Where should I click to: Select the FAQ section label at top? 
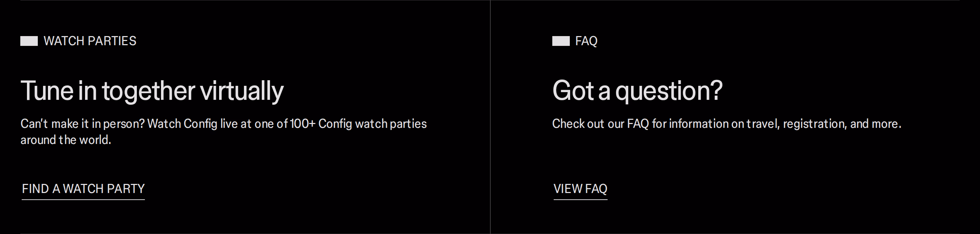pyautogui.click(x=586, y=41)
